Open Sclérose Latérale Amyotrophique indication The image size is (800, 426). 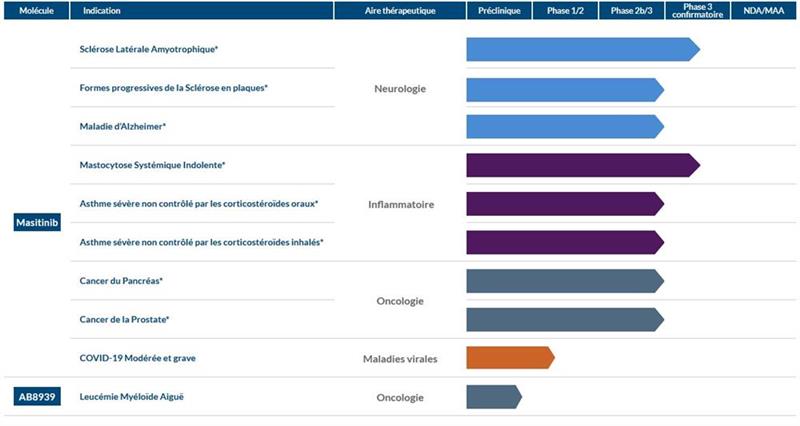pos(149,49)
